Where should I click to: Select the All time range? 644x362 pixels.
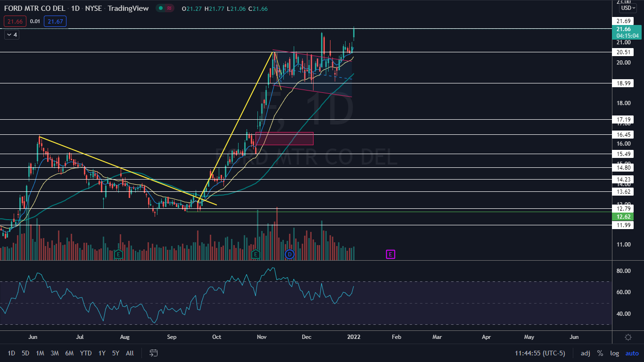click(130, 353)
